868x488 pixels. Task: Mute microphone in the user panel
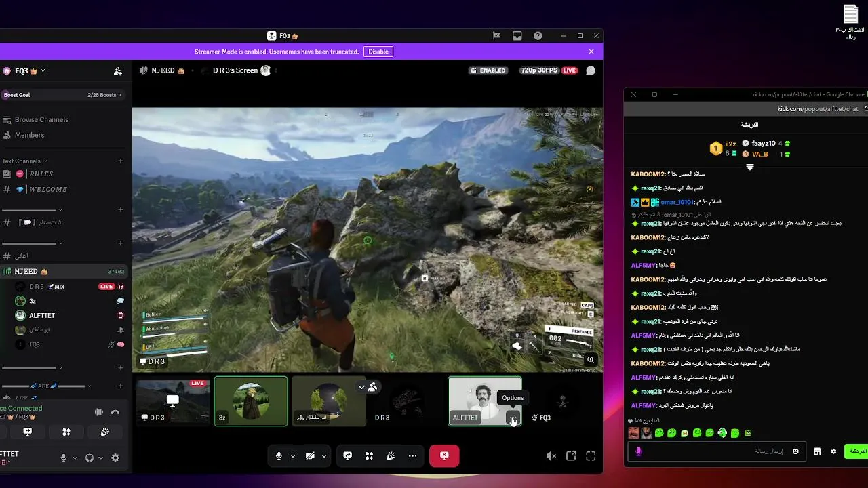click(x=64, y=457)
